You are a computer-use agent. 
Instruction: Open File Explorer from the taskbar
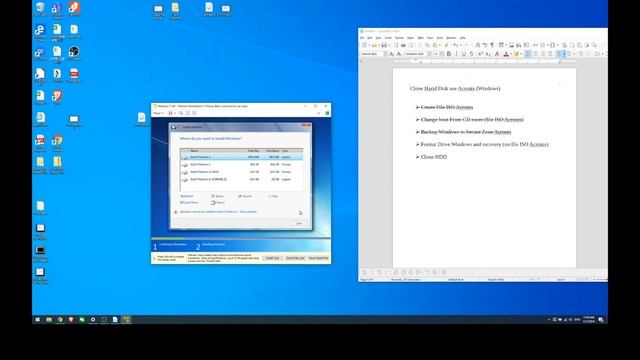[49, 320]
